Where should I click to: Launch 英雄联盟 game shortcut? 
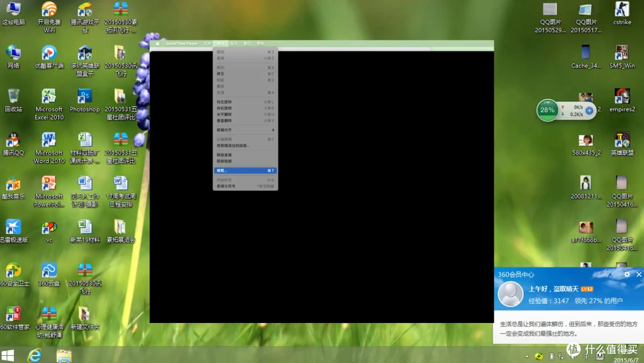622,144
